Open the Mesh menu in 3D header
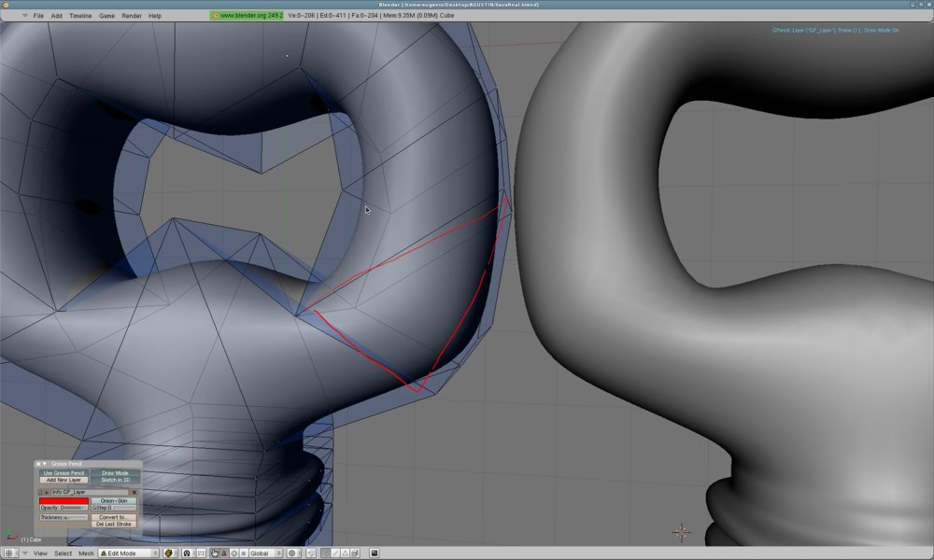934x560 pixels. [86, 553]
